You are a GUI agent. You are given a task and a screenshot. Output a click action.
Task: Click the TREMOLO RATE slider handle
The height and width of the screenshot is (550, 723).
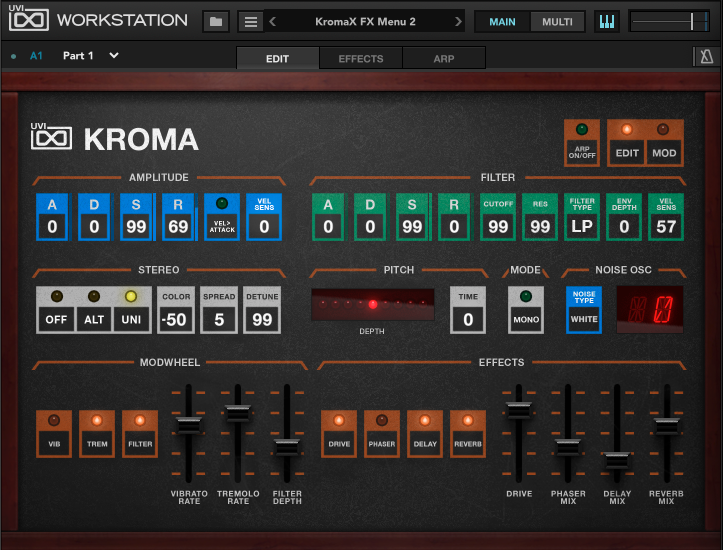click(238, 413)
